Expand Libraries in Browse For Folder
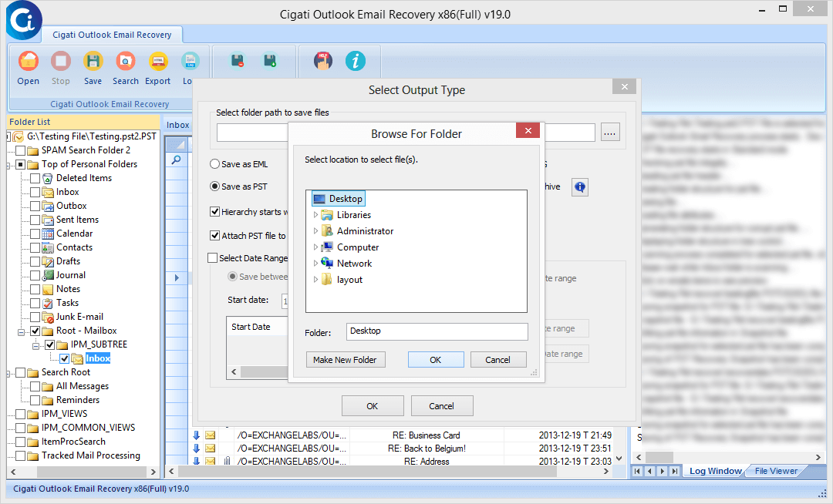Viewport: 833px width, 504px height. [x=315, y=215]
